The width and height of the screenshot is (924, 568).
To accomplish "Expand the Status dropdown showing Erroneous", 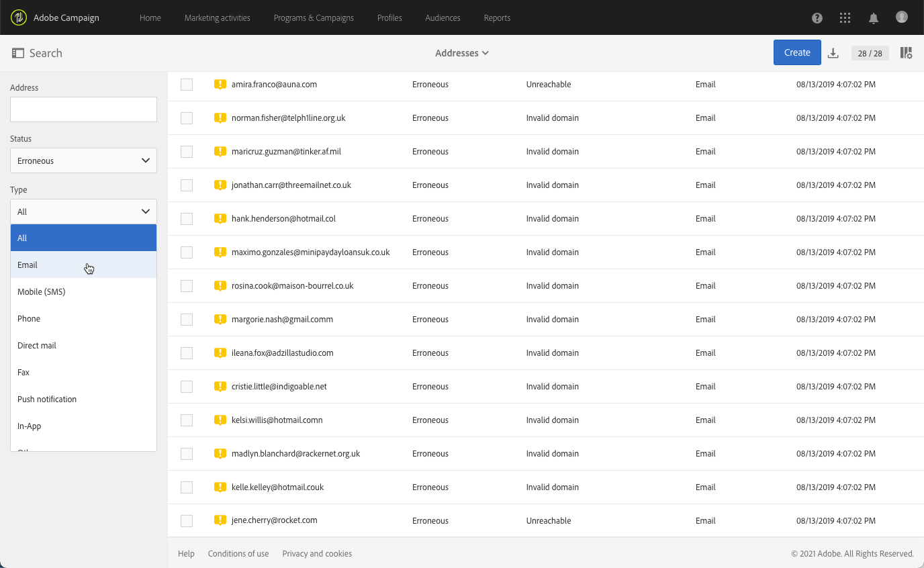I will (x=83, y=160).
